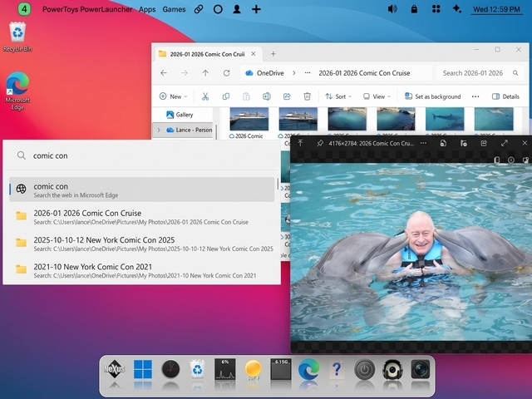
Task: Open 2025-10-10-12 New York Comic Con 2025 result
Action: tap(142, 244)
